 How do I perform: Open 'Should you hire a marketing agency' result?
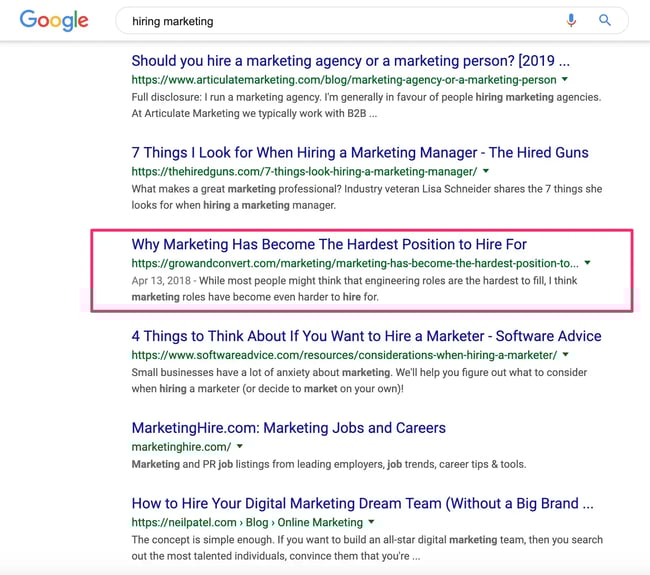tap(350, 60)
